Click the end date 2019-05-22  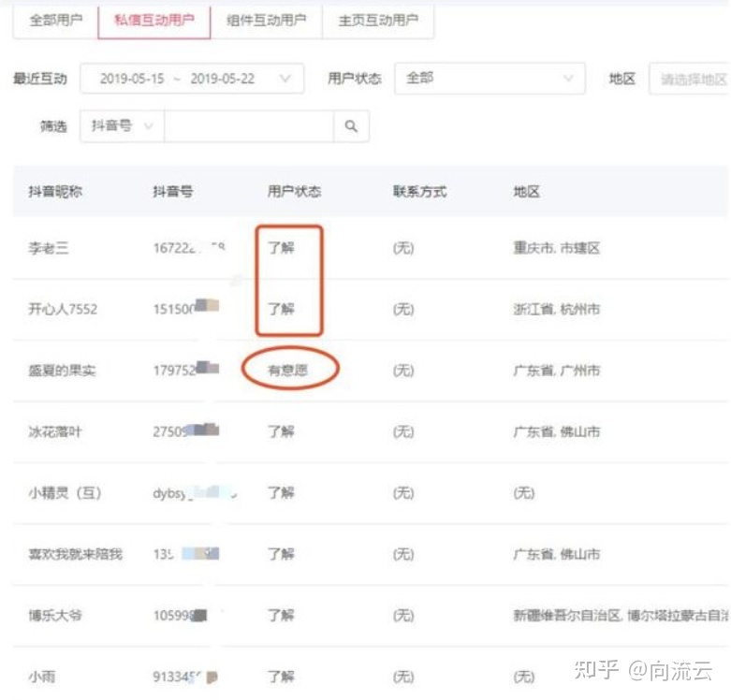pos(222,80)
